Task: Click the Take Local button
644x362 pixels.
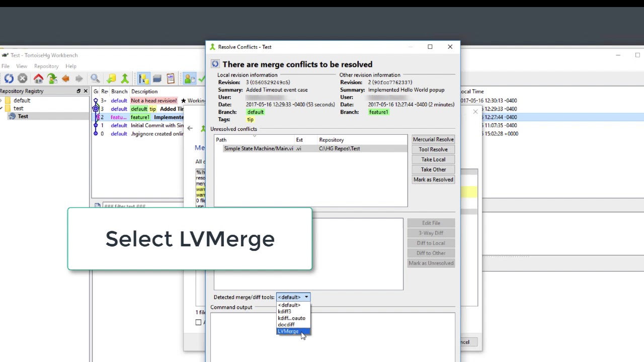Action: tap(433, 159)
